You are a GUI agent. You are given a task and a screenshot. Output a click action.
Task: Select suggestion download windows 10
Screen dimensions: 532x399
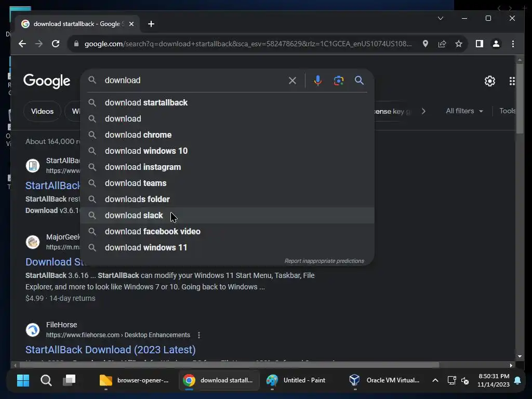(228, 151)
